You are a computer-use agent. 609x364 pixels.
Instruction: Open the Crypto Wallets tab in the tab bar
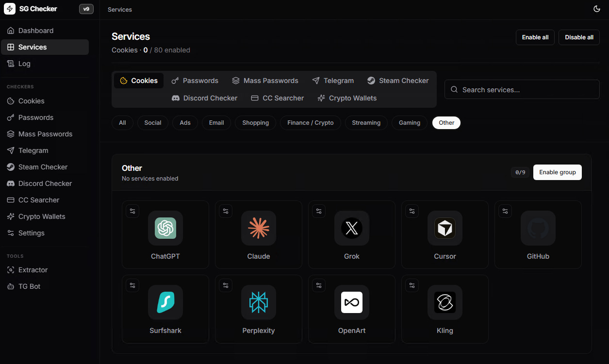pyautogui.click(x=347, y=98)
